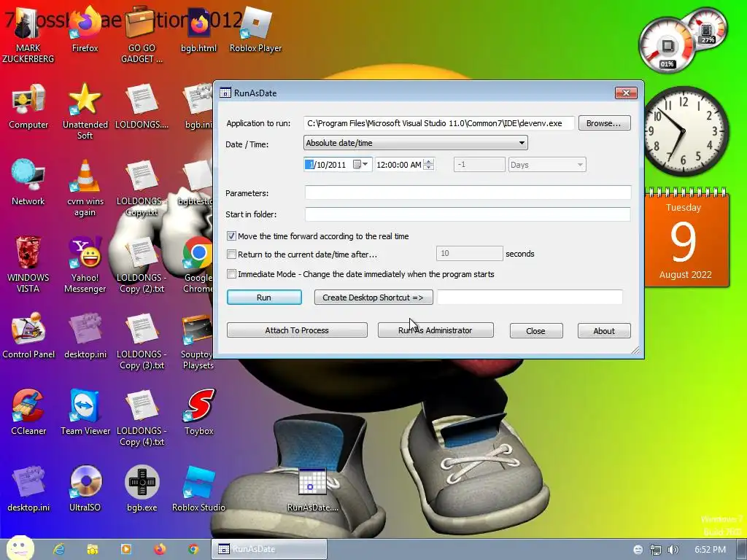Open Internet Explorer from the taskbar

click(59, 549)
